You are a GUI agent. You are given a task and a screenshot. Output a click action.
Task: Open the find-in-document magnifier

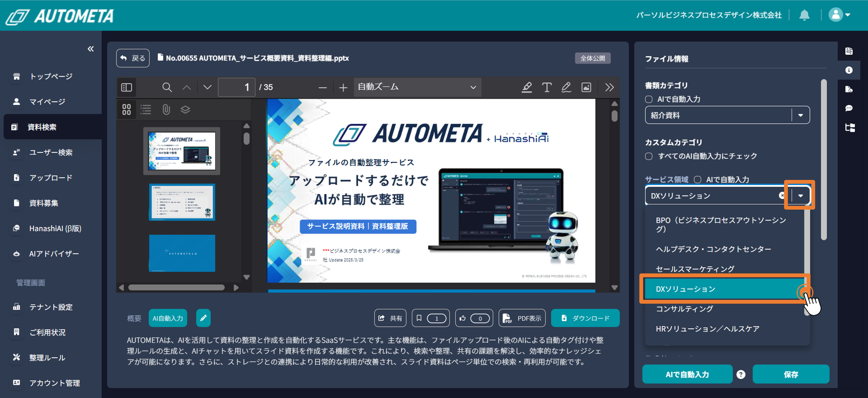coord(167,87)
